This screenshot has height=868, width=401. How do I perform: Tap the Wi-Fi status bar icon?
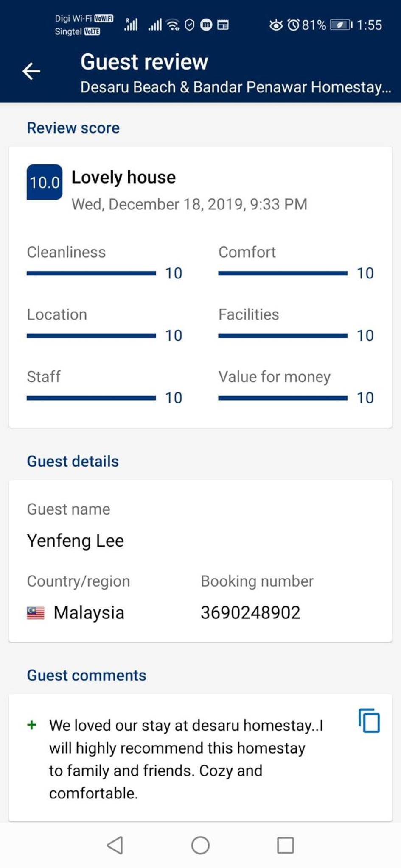pyautogui.click(x=173, y=25)
